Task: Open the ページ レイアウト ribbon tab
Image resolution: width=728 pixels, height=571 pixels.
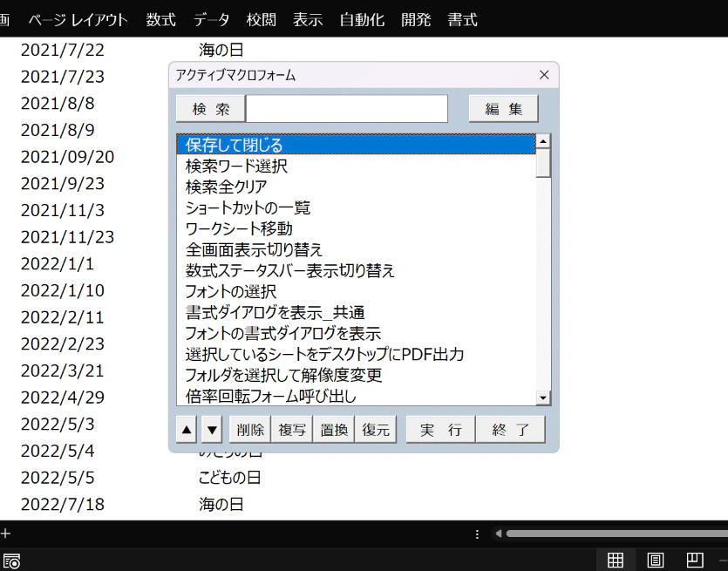Action: coord(78,20)
